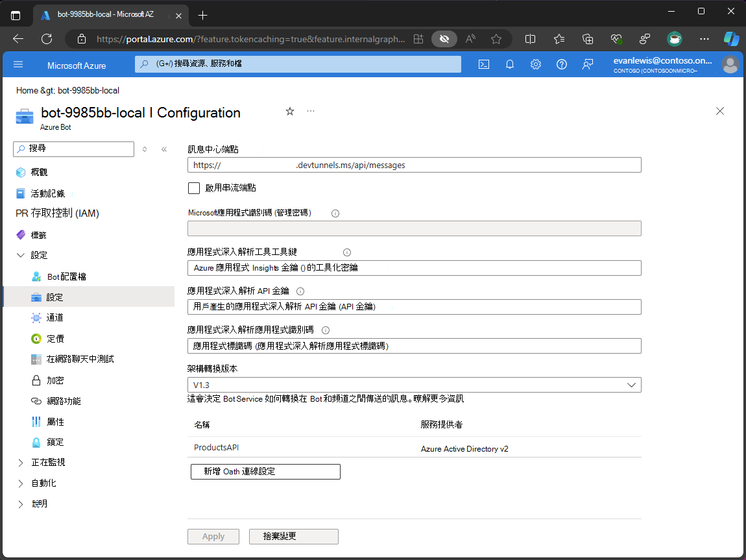Viewport: 746px width, 560px height.
Task: Open 在網路聊天中測試 menu item
Action: [80, 359]
